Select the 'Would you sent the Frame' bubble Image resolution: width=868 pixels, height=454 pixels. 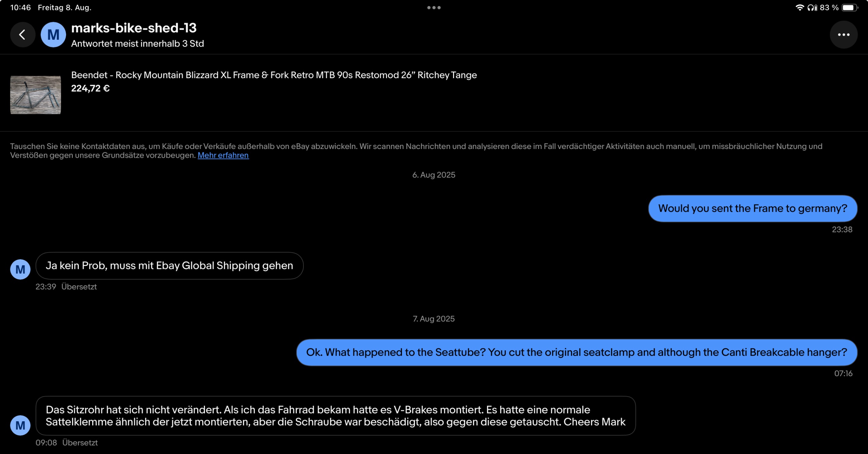click(x=752, y=208)
